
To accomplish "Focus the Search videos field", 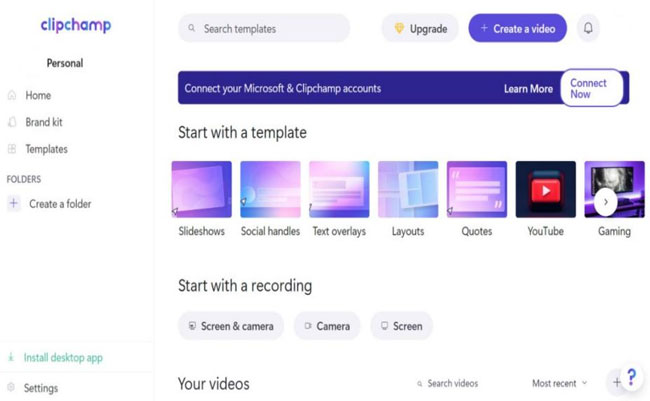I will [448, 384].
